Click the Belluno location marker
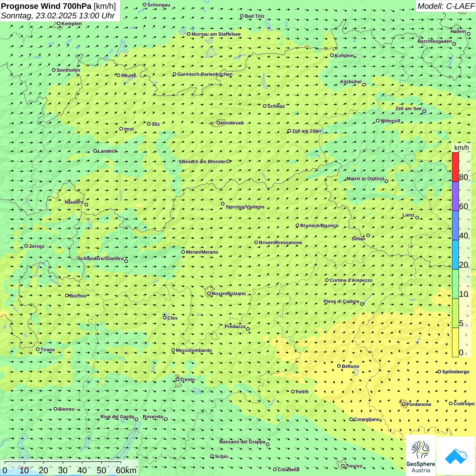The image size is (476, 476). [339, 366]
